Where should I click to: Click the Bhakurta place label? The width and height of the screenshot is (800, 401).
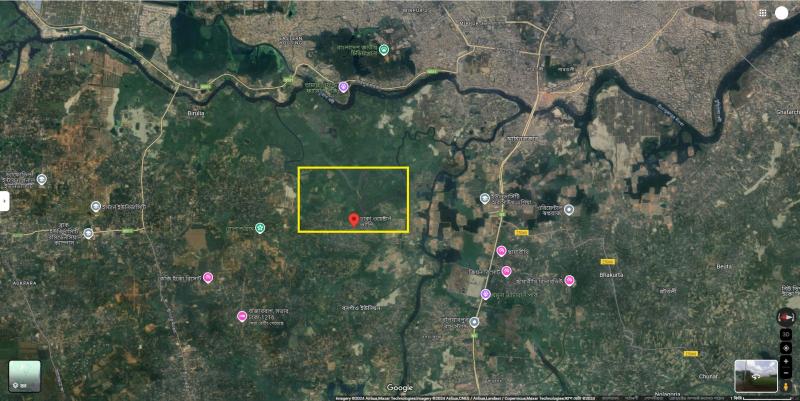click(x=611, y=275)
